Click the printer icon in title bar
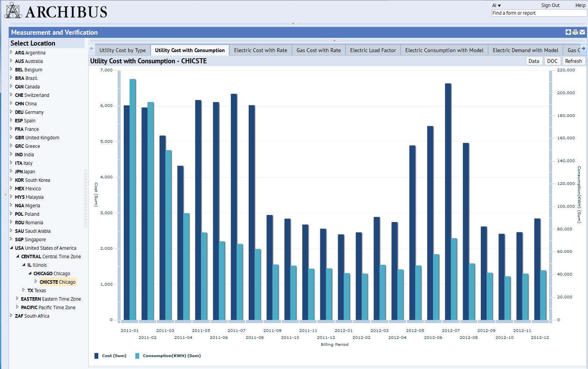 [x=575, y=32]
